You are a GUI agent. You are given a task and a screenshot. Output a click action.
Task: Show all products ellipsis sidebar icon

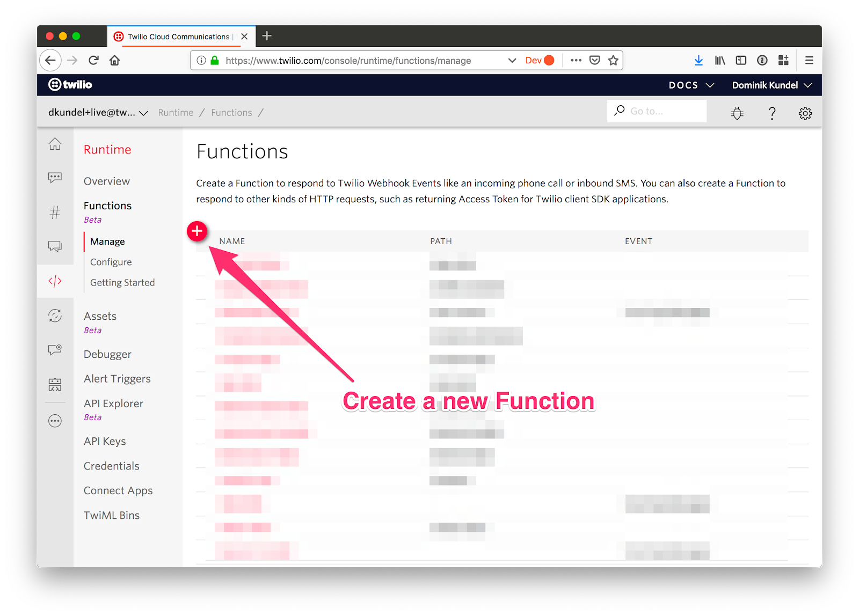55,421
